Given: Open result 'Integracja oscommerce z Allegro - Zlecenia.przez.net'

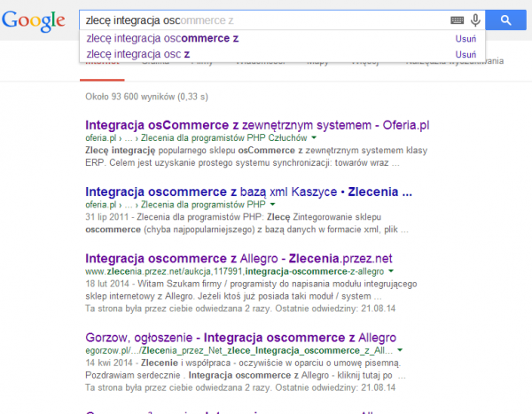Looking at the screenshot, I should point(239,259).
